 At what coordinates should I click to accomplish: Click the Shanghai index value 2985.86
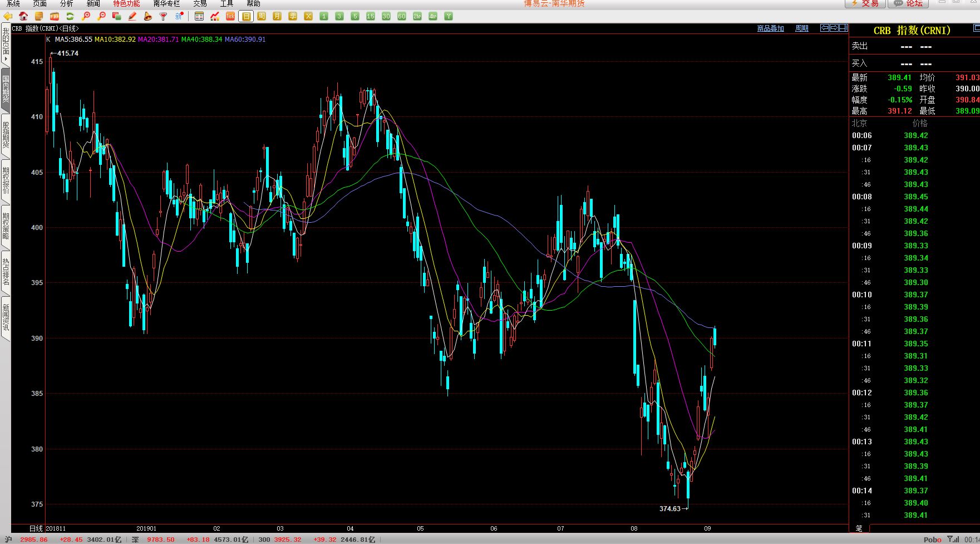34,540
